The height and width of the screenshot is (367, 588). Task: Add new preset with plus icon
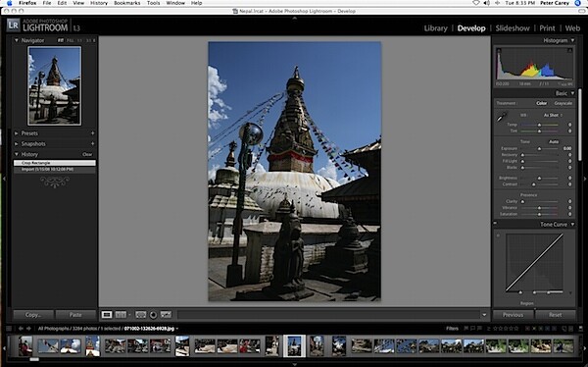point(93,133)
